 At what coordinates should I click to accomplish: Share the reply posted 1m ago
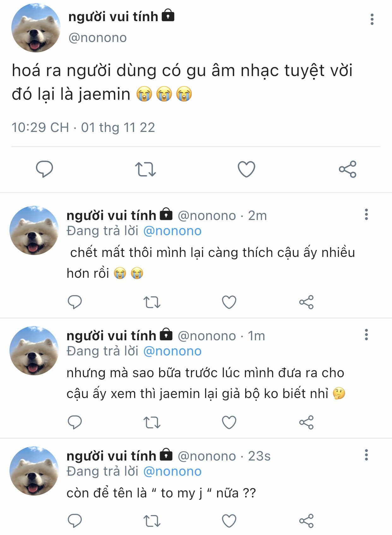click(x=306, y=422)
